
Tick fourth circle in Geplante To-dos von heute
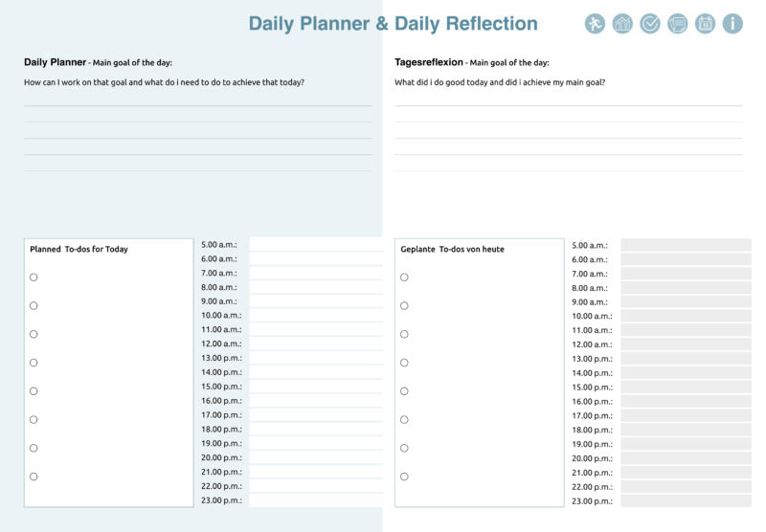404,363
